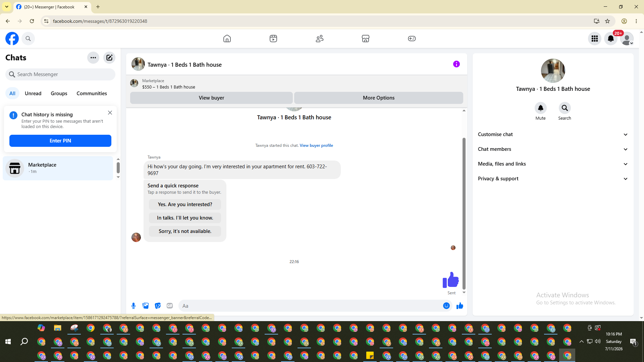Click the taskbar volume icon

(598, 342)
